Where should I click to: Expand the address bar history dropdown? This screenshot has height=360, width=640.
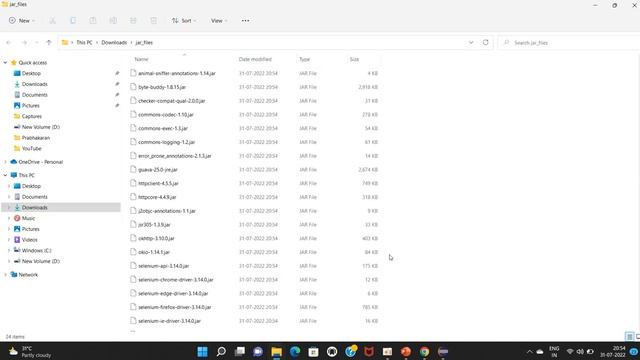tap(471, 42)
